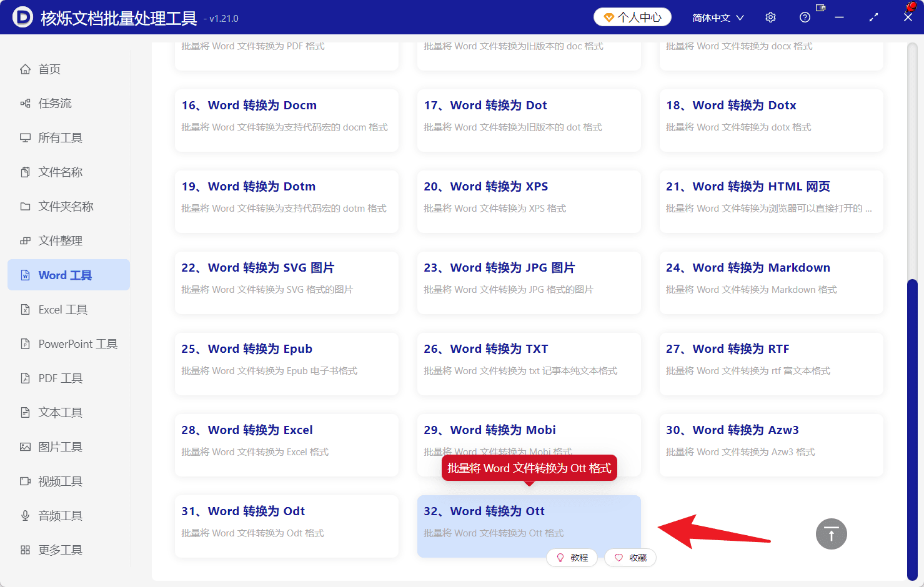Select Word 转换为 Mobi title
The image size is (924, 587).
click(x=490, y=430)
